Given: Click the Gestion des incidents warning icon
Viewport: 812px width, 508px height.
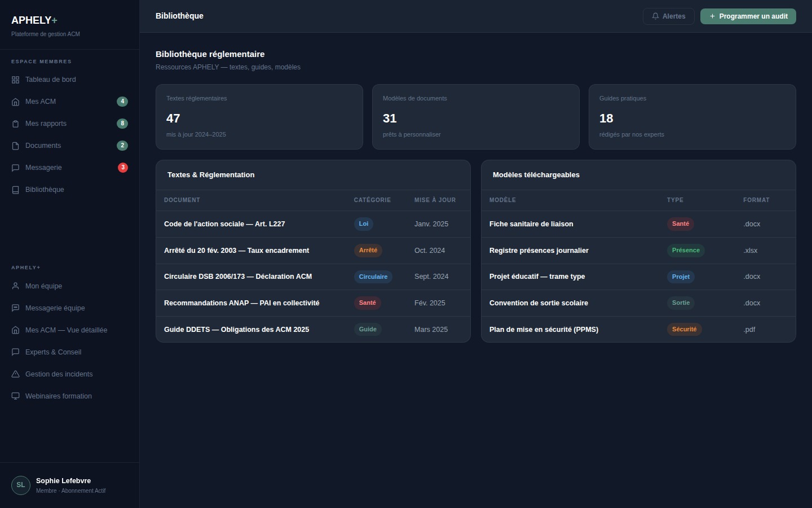Looking at the screenshot, I should point(15,375).
